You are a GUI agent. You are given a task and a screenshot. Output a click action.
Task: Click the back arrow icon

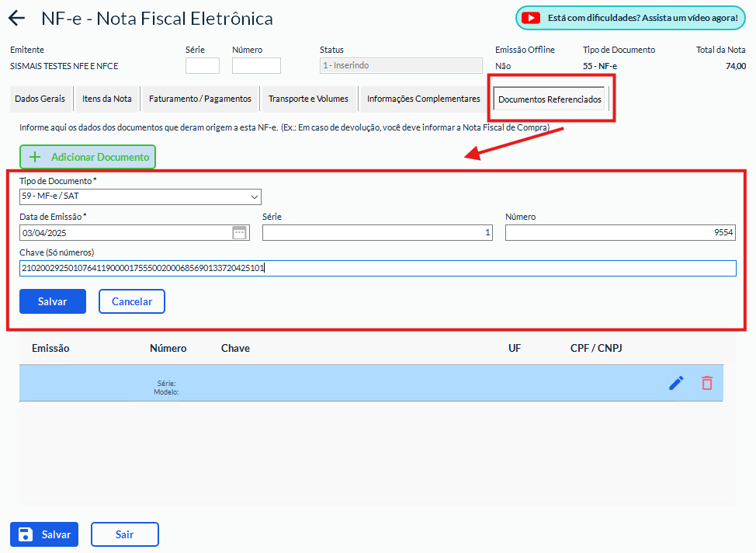coord(17,19)
